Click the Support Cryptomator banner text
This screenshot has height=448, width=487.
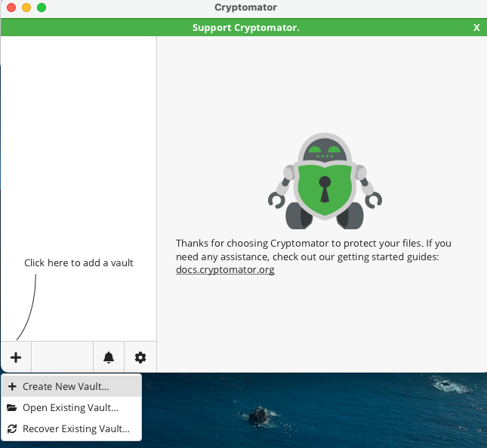pos(246,28)
